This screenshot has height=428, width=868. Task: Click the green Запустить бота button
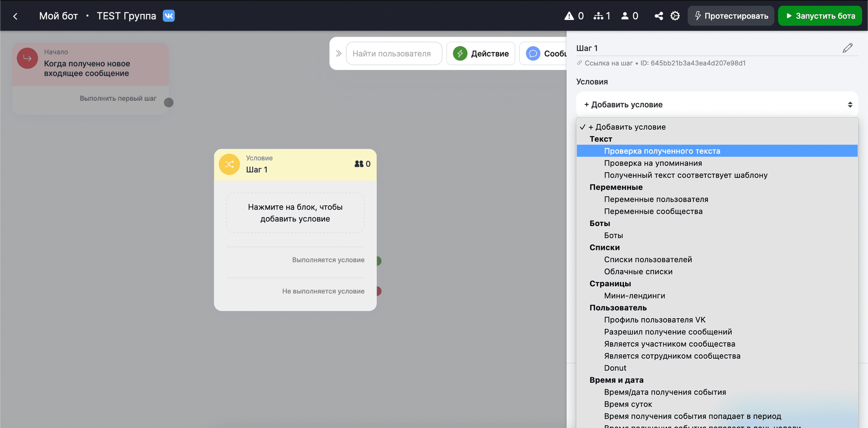point(820,16)
